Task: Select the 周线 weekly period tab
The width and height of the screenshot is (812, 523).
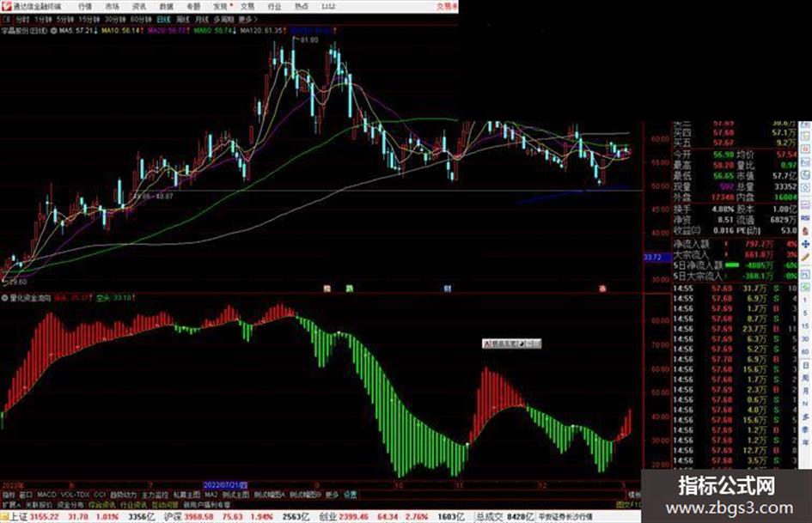Action: [182, 19]
